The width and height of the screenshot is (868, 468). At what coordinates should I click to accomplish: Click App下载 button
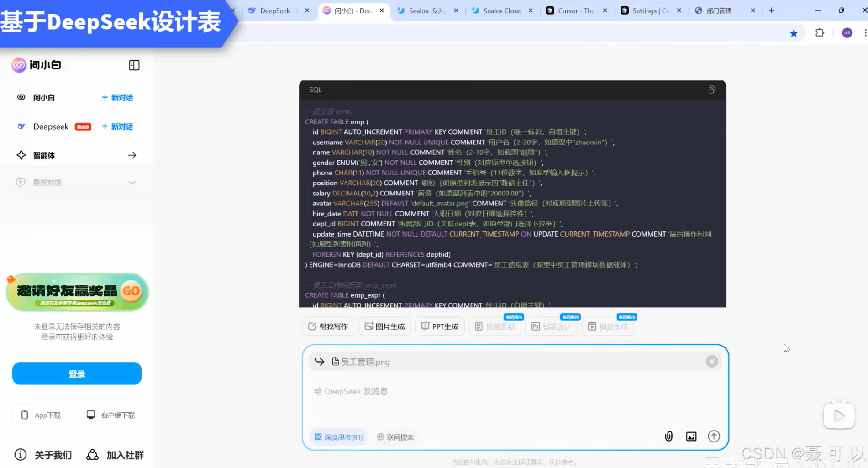(x=40, y=415)
